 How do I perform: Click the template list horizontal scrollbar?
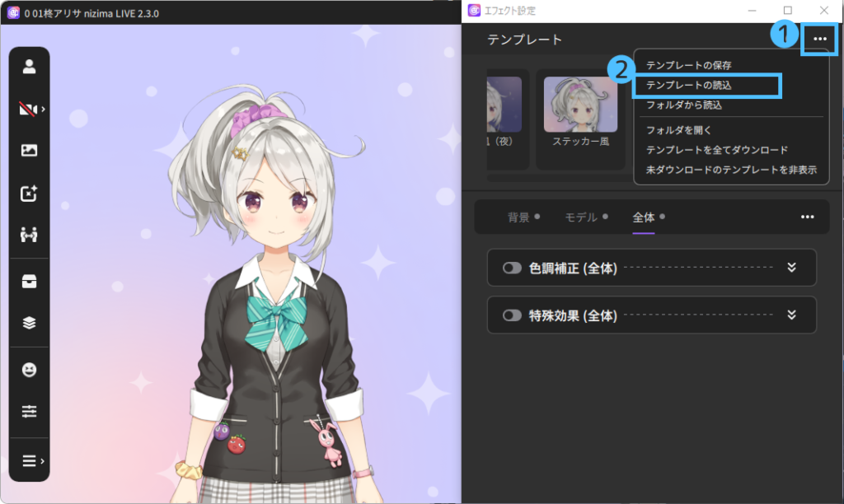click(560, 178)
